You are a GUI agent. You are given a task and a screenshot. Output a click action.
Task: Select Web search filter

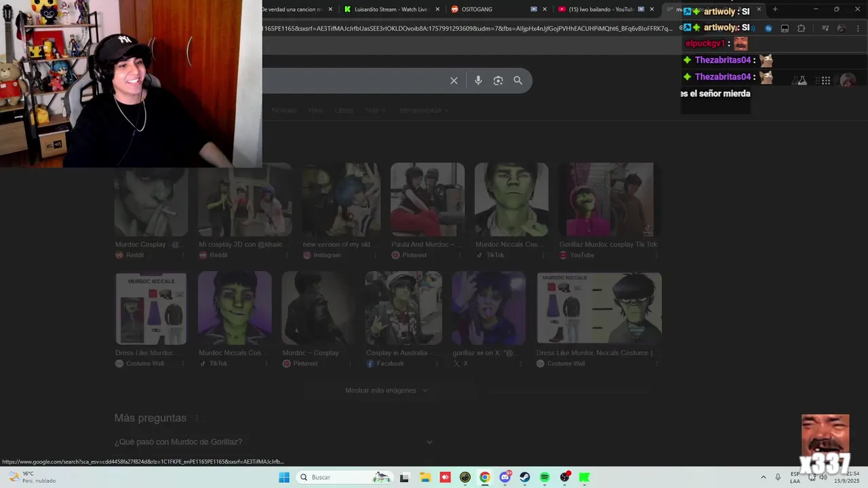pyautogui.click(x=316, y=110)
